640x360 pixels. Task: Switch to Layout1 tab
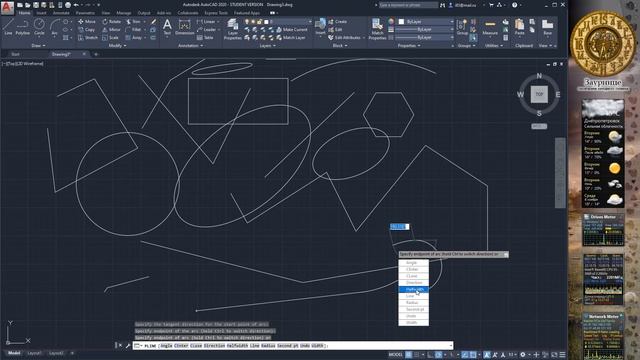pos(34,353)
